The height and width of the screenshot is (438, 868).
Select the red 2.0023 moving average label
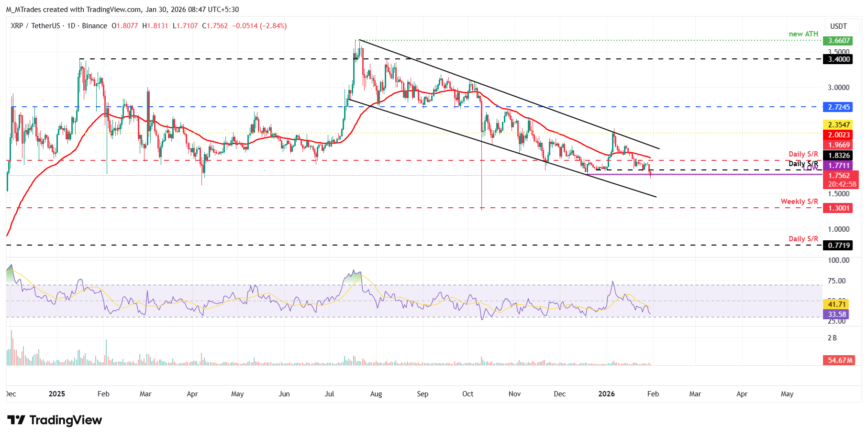[839, 135]
